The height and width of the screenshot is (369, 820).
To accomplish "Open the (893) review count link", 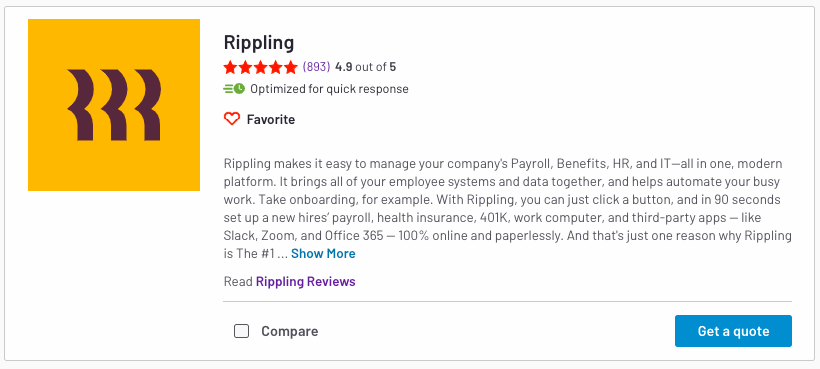I will (316, 67).
